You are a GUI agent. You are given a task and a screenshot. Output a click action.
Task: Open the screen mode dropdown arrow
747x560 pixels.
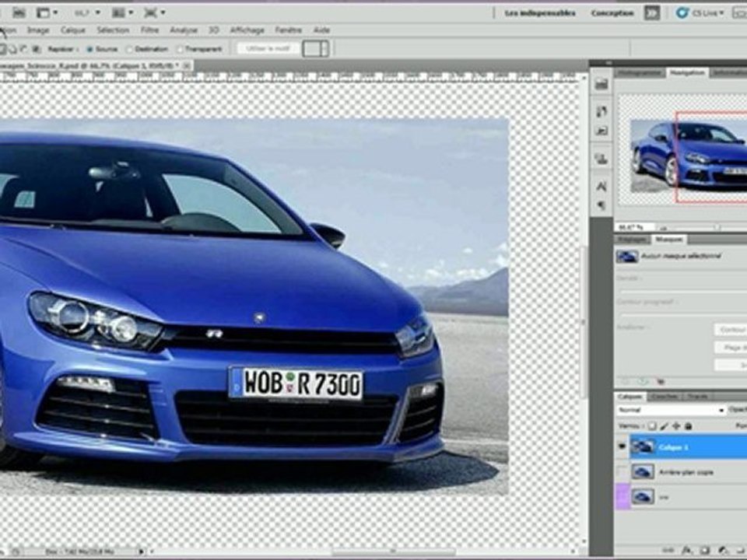(x=163, y=13)
